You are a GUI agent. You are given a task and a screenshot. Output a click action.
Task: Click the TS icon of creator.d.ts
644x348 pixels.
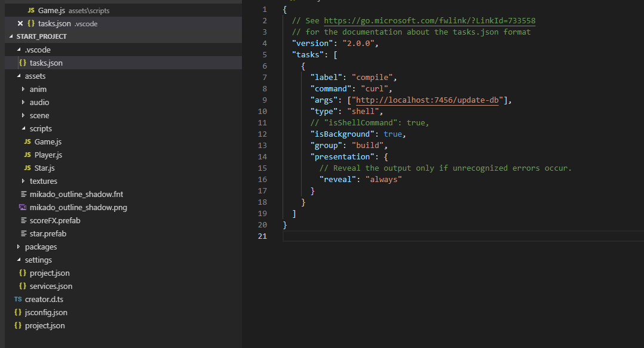[x=18, y=299]
